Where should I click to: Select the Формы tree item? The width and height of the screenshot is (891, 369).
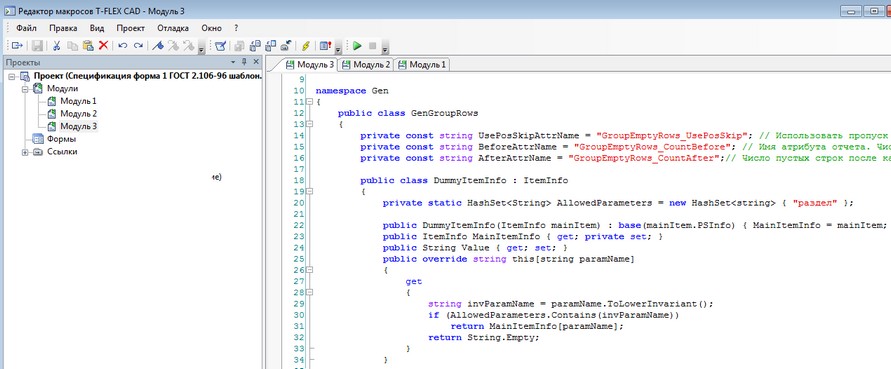(61, 139)
